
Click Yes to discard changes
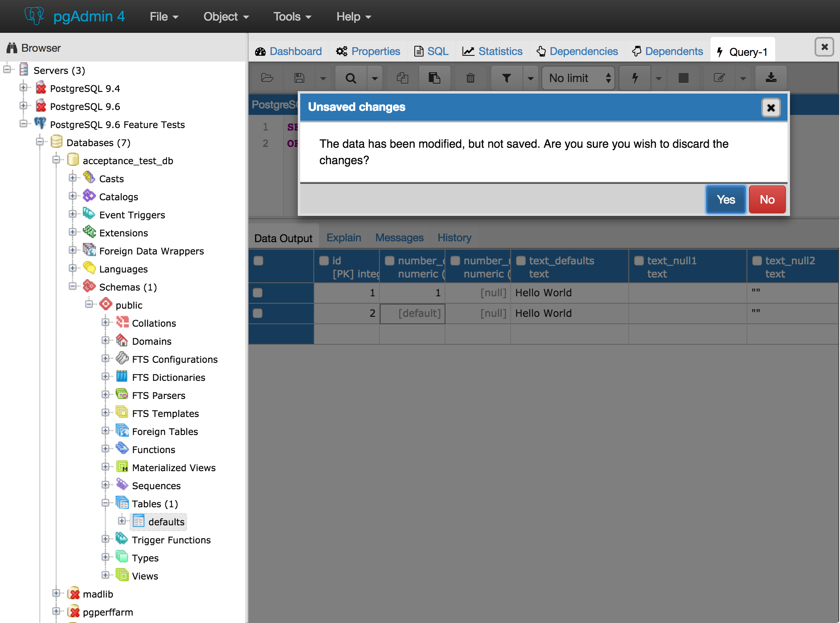pos(725,199)
